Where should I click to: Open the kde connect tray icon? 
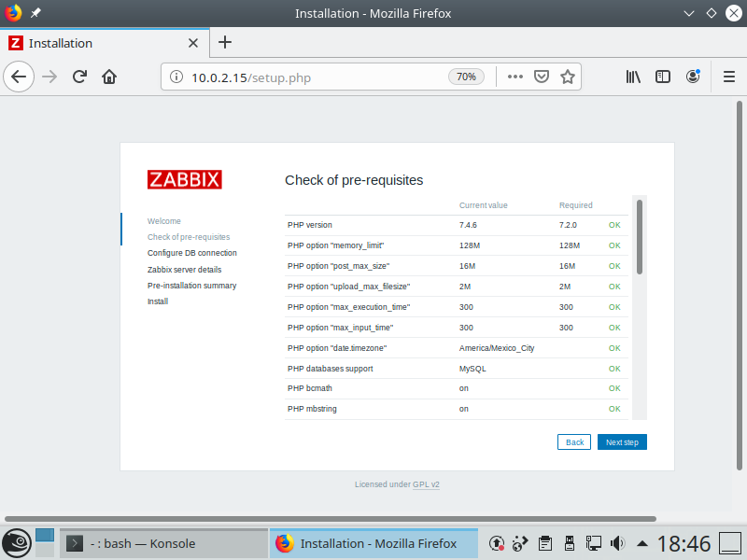(x=520, y=543)
